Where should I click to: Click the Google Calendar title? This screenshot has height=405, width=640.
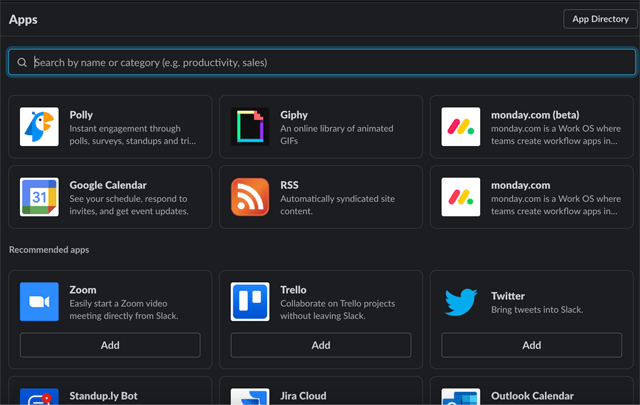click(108, 185)
